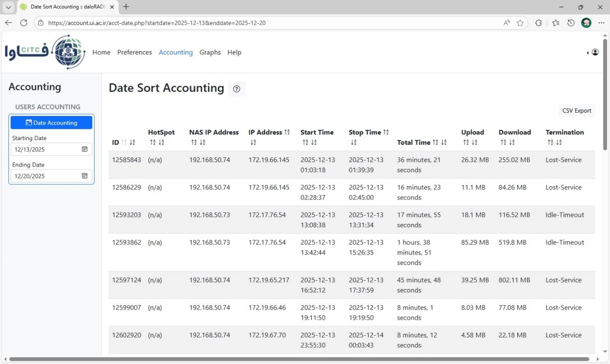This screenshot has width=610, height=364.
Task: Open browser Settings and more menu
Action: click(601, 23)
